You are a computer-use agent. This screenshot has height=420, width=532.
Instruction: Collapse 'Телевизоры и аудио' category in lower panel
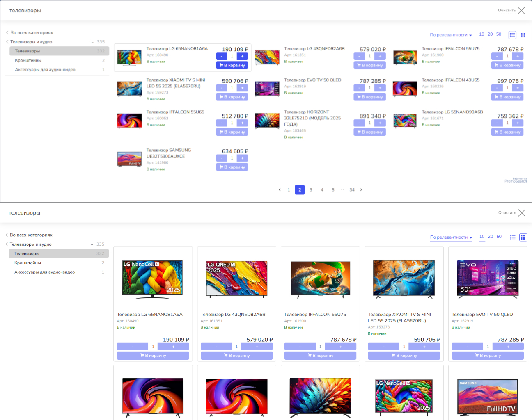[92, 244]
